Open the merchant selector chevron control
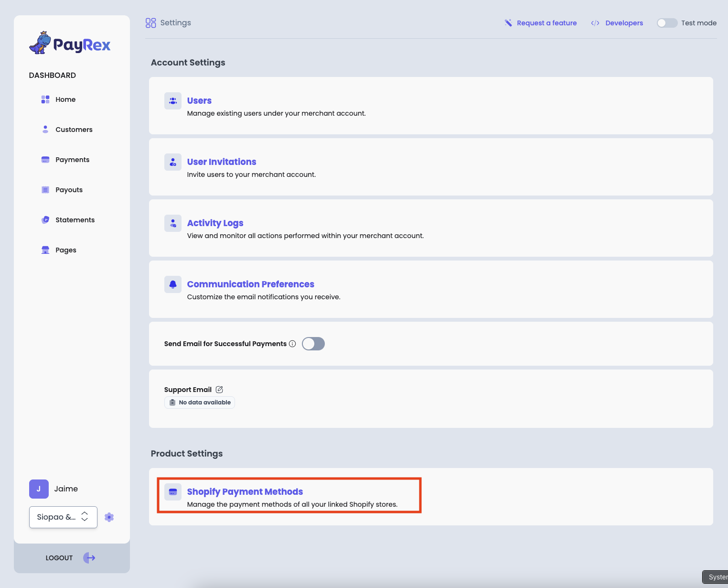728x588 pixels. (84, 517)
